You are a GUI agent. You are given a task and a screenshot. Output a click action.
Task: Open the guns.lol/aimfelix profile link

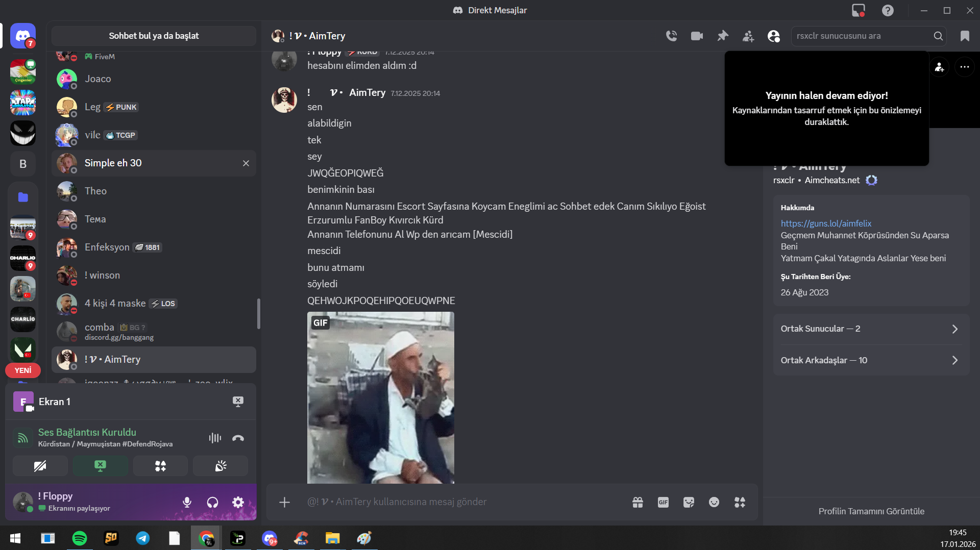[826, 223]
